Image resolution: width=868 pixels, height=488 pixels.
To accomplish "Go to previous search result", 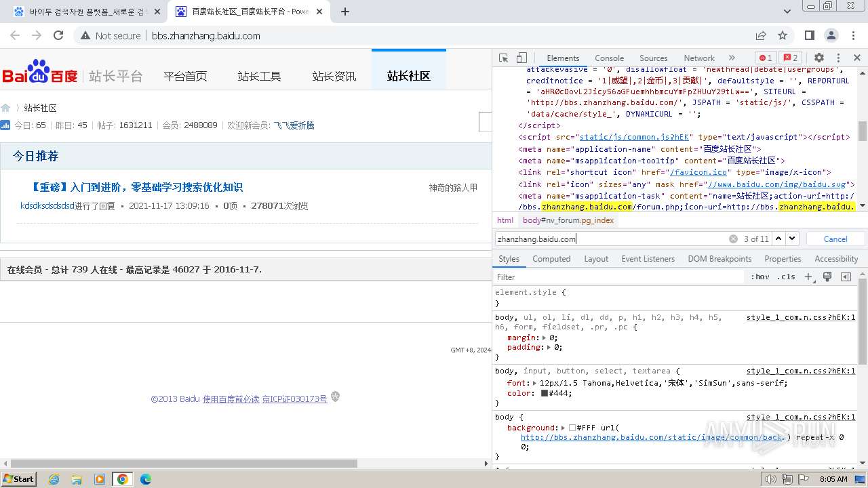I will pyautogui.click(x=778, y=239).
